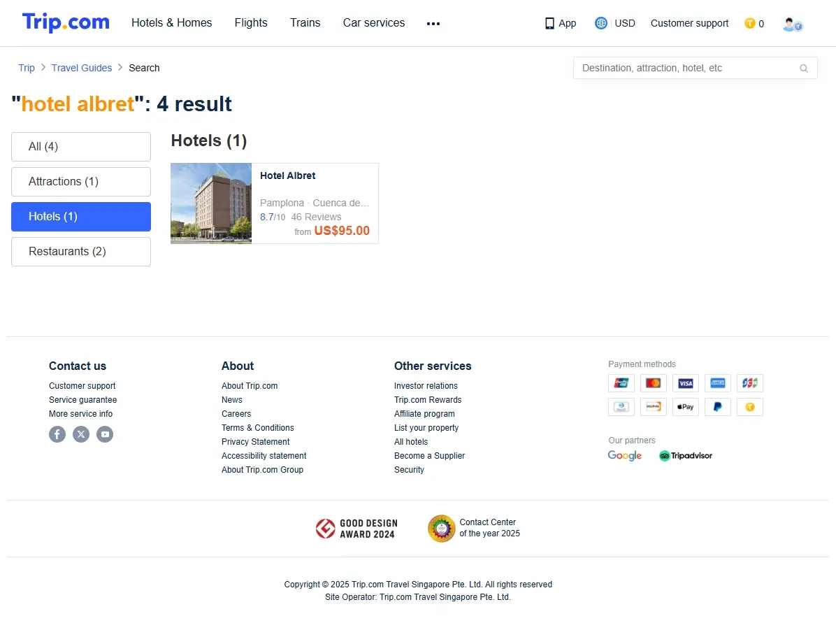Click the Trip Coins payment icon

pyautogui.click(x=749, y=407)
